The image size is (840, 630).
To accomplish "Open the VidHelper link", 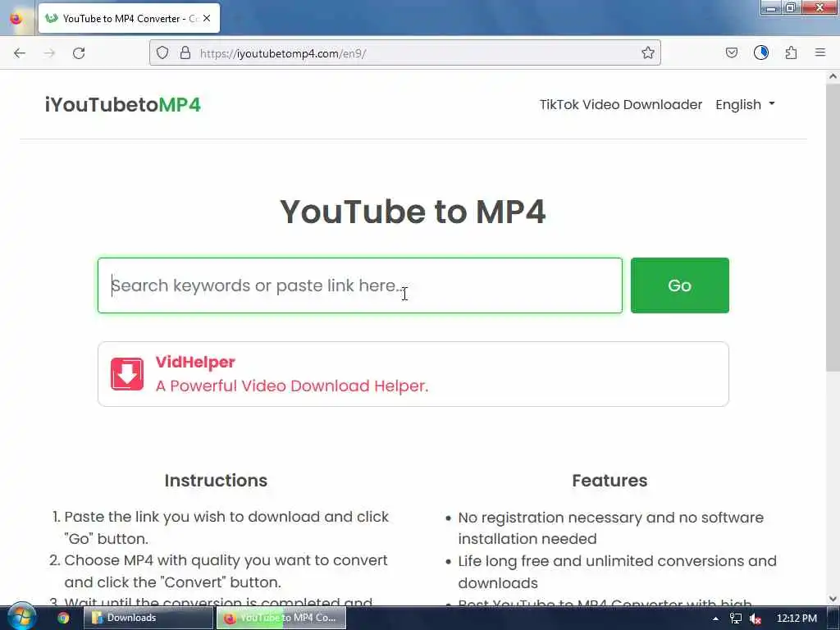I will click(x=195, y=362).
